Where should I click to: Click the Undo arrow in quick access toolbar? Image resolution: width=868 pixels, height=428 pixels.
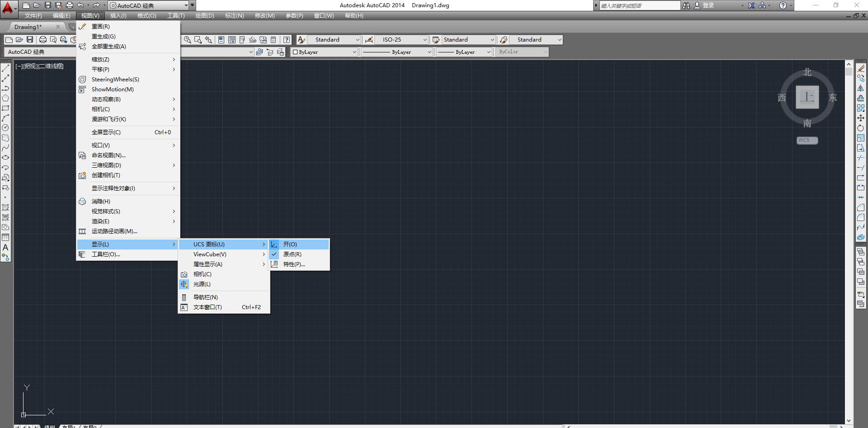(x=80, y=5)
